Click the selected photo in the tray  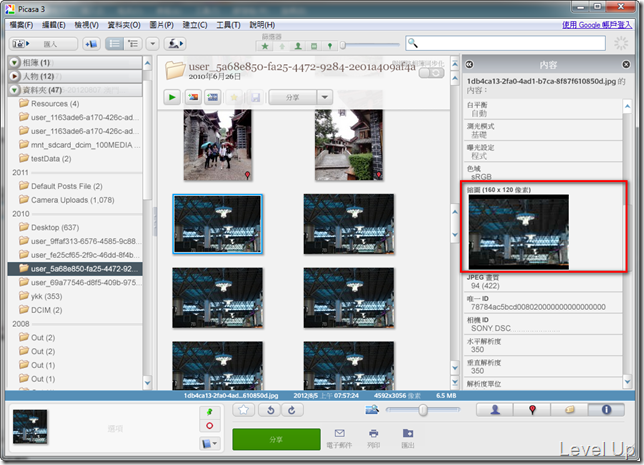coord(30,426)
